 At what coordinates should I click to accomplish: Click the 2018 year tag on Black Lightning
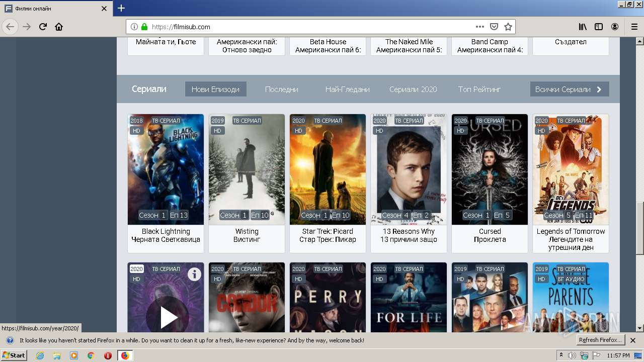pos(136,121)
